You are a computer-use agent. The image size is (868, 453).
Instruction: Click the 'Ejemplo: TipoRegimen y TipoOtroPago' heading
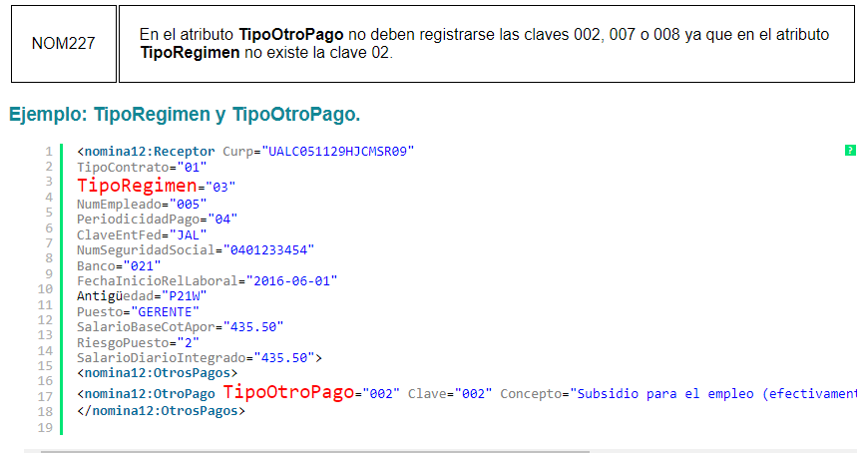[x=185, y=115]
